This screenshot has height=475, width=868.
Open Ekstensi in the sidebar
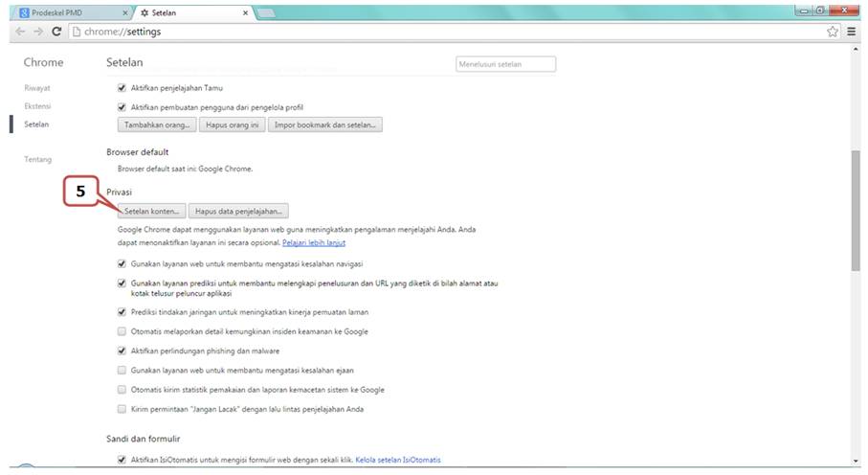37,106
